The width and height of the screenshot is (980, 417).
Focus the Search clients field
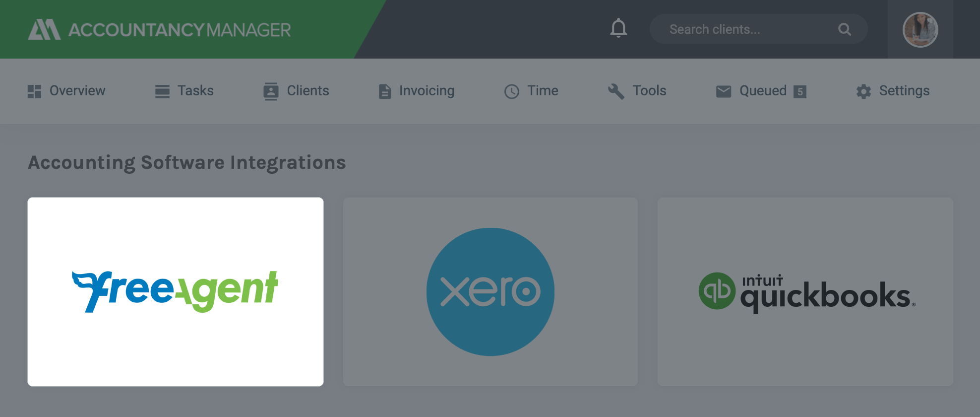758,29
